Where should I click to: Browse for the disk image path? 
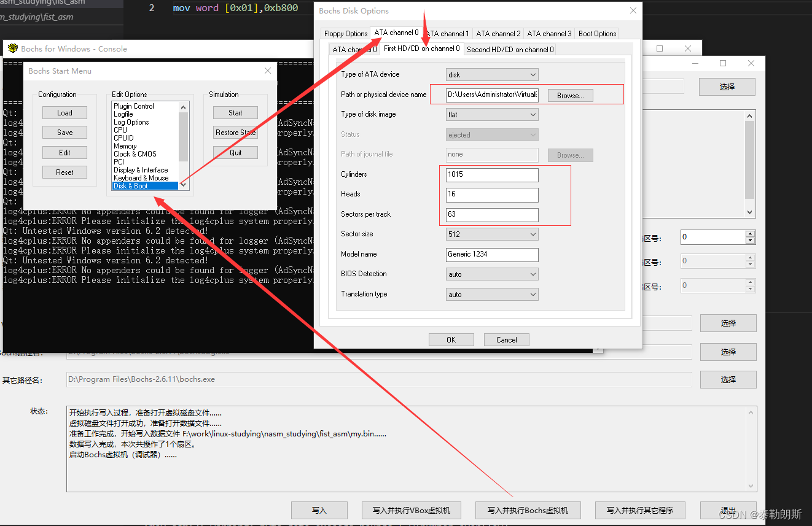tap(570, 95)
